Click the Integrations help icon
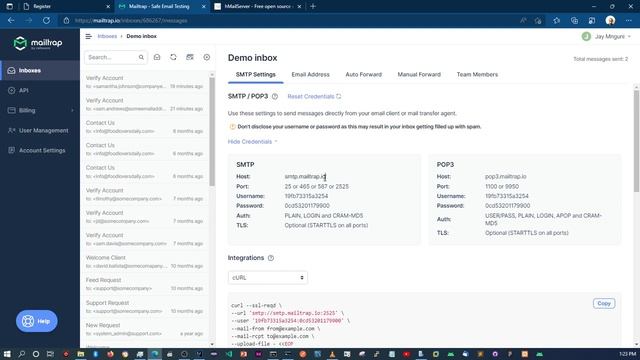This screenshot has height=360, width=640. 271,258
